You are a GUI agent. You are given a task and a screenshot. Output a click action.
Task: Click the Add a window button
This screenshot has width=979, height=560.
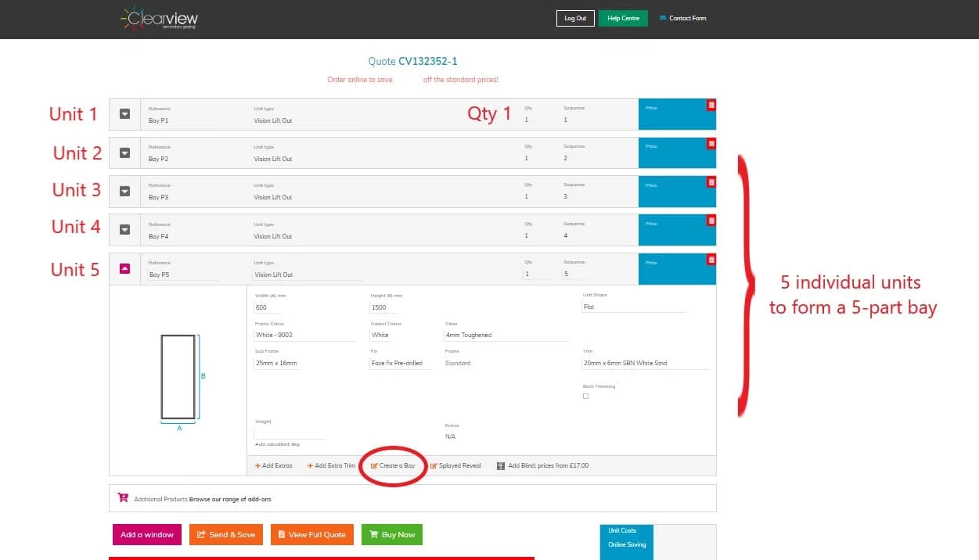pyautogui.click(x=147, y=535)
